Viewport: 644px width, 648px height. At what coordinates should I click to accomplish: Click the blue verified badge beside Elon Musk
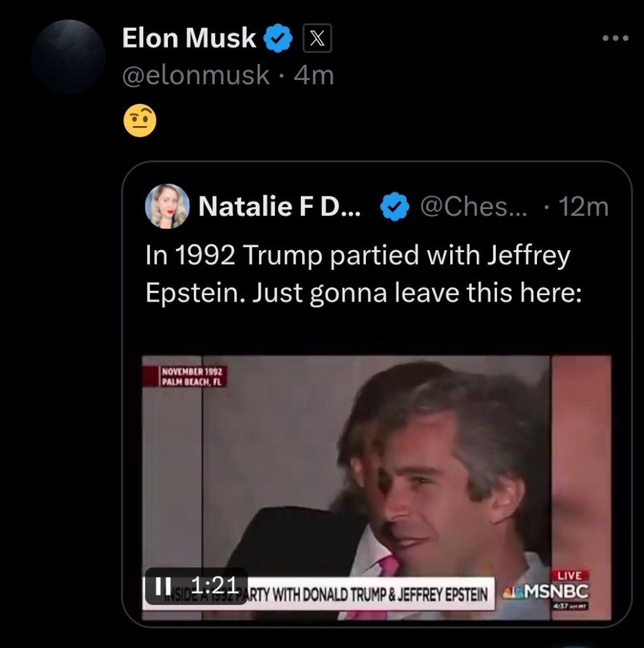point(278,39)
